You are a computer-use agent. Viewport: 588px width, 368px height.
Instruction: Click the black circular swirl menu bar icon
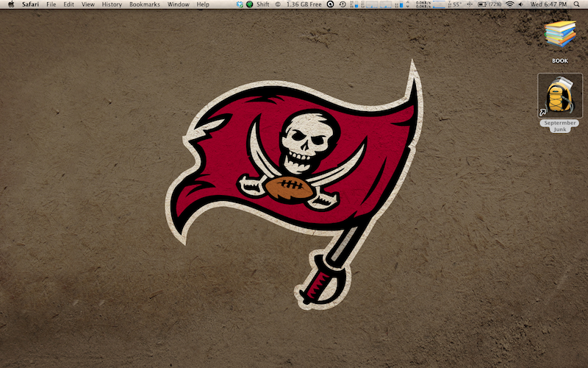point(330,4)
